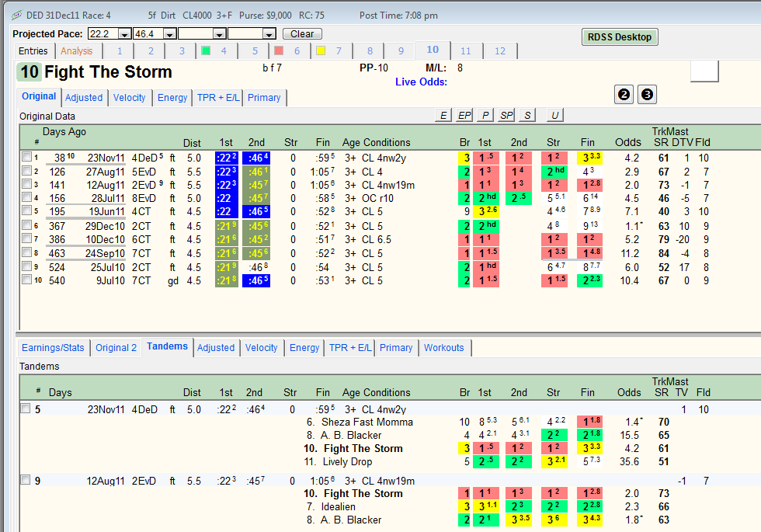Image resolution: width=761 pixels, height=532 pixels.
Task: Open the 46.4 projected pace dropdown
Action: pyautogui.click(x=169, y=34)
